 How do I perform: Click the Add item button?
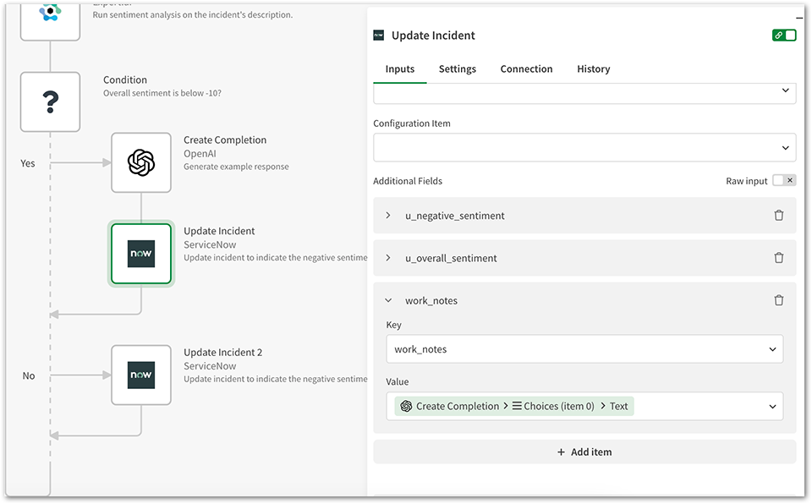click(584, 452)
